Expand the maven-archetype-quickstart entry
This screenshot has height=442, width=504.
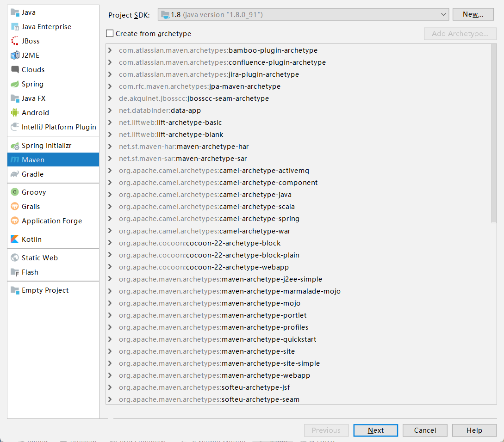pyautogui.click(x=110, y=339)
